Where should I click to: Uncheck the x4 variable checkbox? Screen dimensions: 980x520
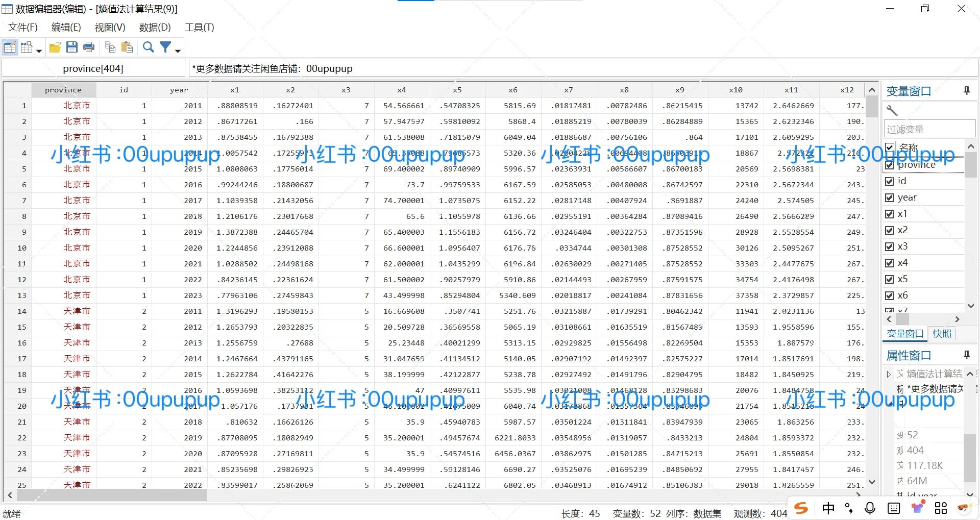(x=890, y=263)
